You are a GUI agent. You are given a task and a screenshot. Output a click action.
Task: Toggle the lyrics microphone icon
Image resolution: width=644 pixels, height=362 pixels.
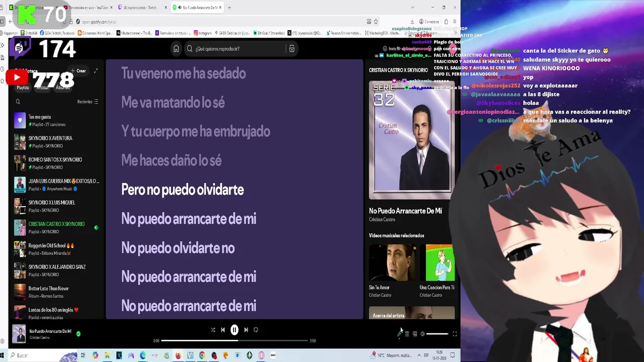point(399,334)
